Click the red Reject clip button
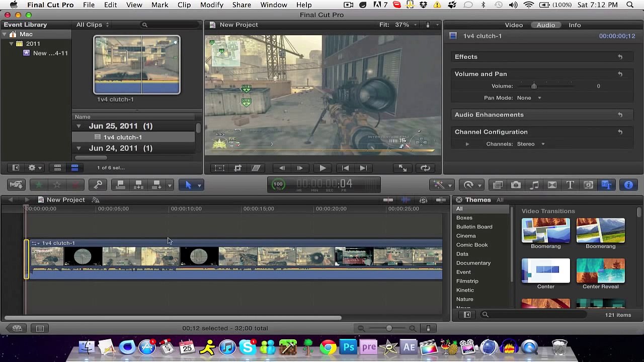The image size is (644, 362). 75,185
